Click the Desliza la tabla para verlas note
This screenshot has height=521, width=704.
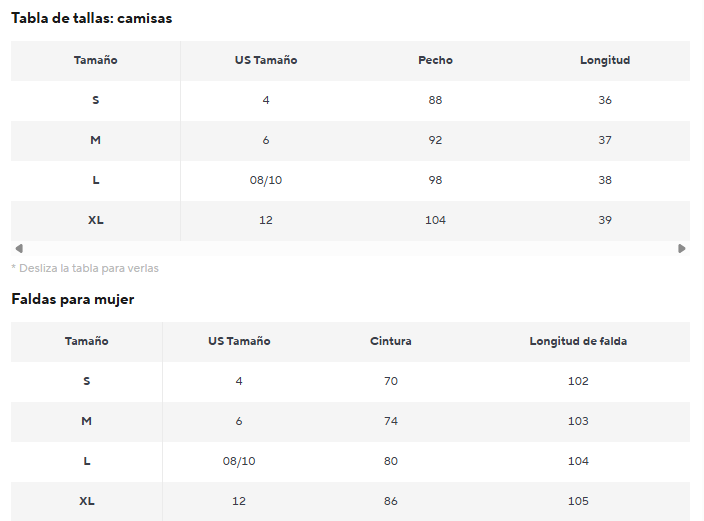[85, 269]
